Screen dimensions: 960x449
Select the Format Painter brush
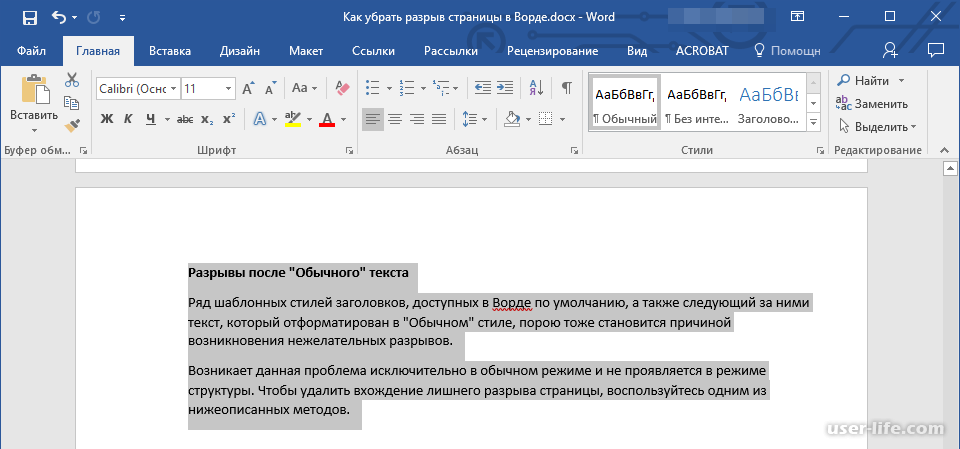(72, 126)
